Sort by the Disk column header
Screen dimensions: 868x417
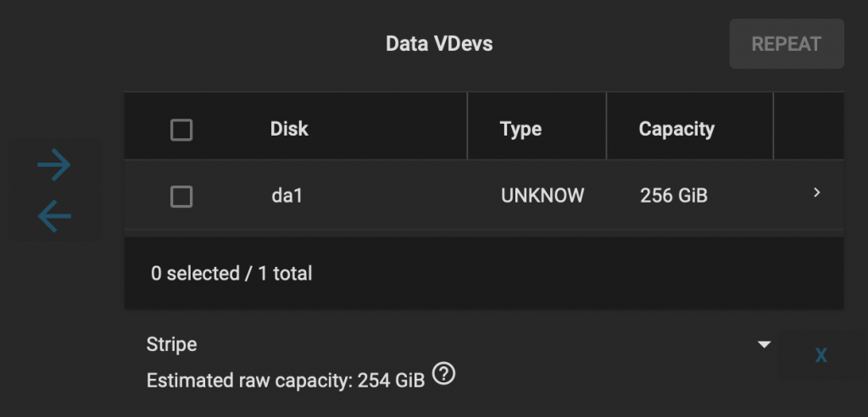point(289,129)
